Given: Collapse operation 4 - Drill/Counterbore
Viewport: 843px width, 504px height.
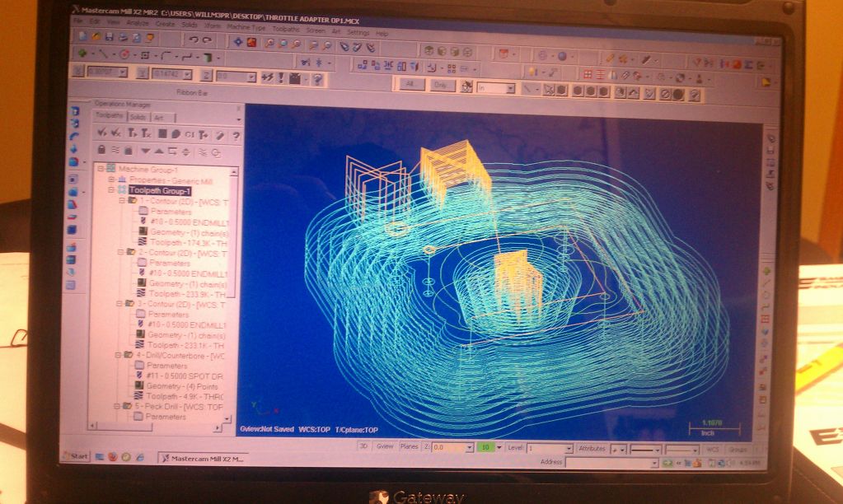Looking at the screenshot, I should click(118, 355).
